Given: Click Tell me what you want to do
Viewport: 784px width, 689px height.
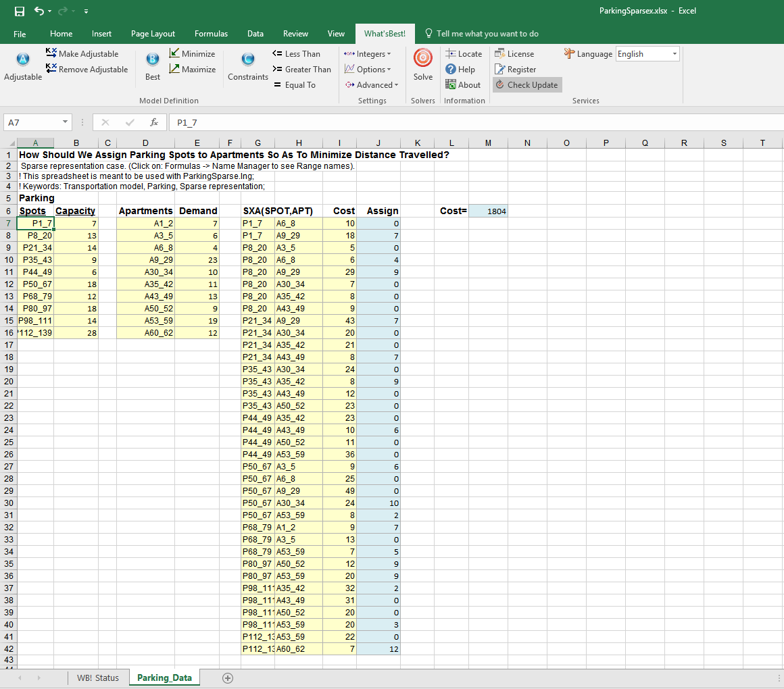Looking at the screenshot, I should 482,34.
